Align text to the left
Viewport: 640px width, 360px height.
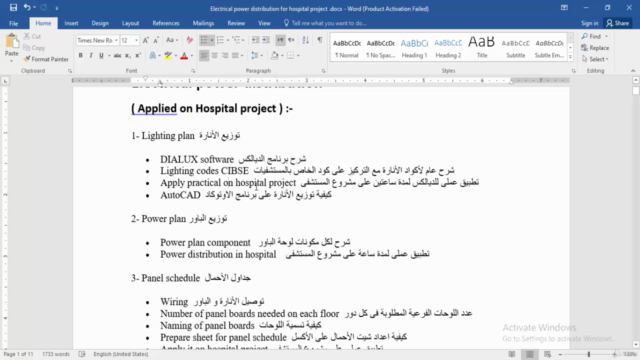point(204,56)
